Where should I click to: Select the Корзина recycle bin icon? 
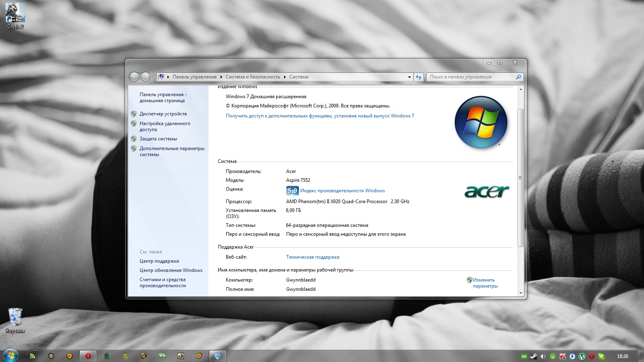pos(15,321)
